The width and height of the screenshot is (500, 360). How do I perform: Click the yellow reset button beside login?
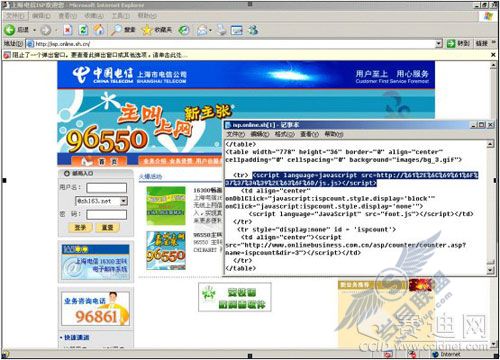(x=107, y=227)
